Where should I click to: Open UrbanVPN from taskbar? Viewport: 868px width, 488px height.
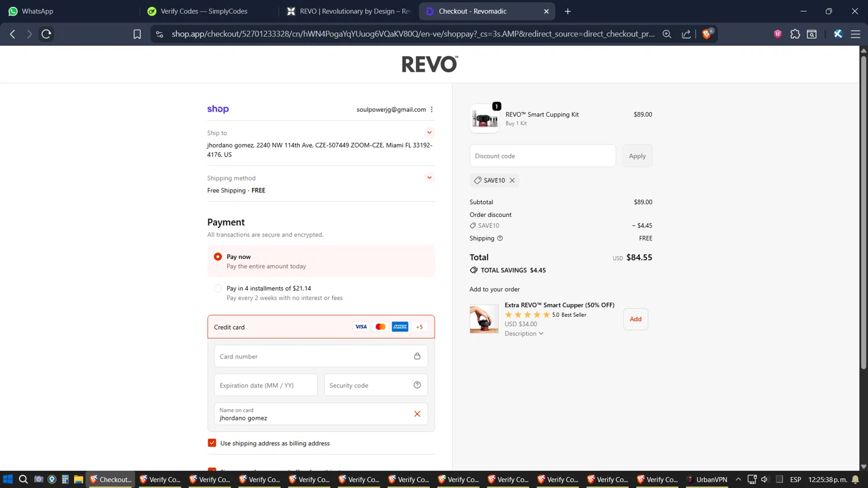click(x=706, y=479)
